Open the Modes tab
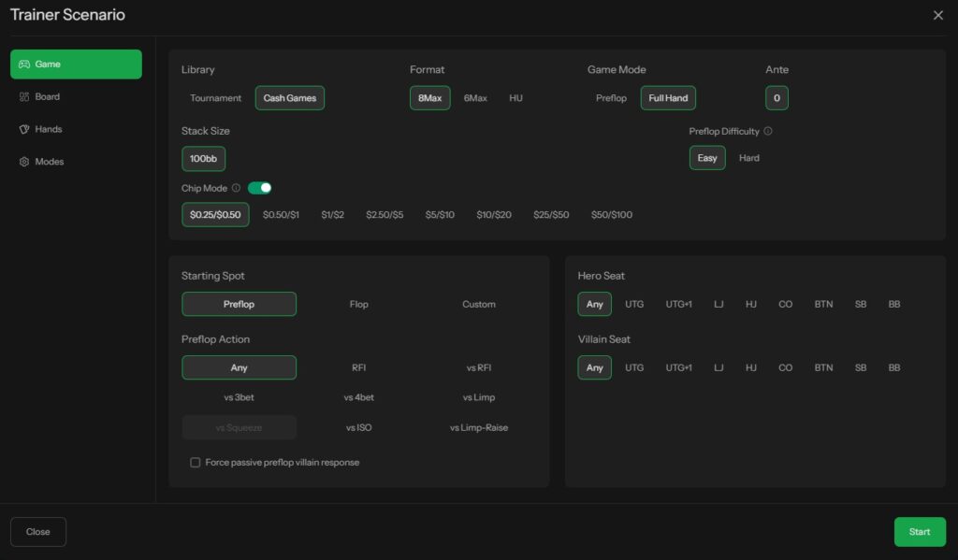Image resolution: width=958 pixels, height=560 pixels. (50, 162)
